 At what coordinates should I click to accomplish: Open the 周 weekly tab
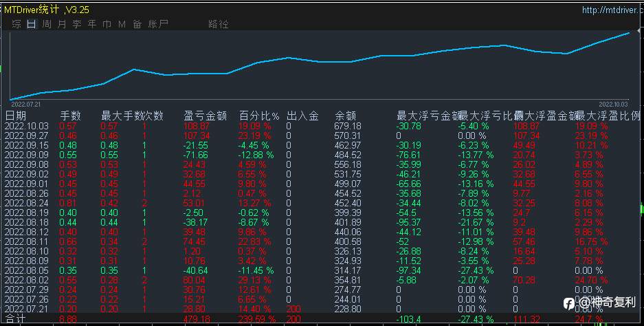pyautogui.click(x=47, y=24)
